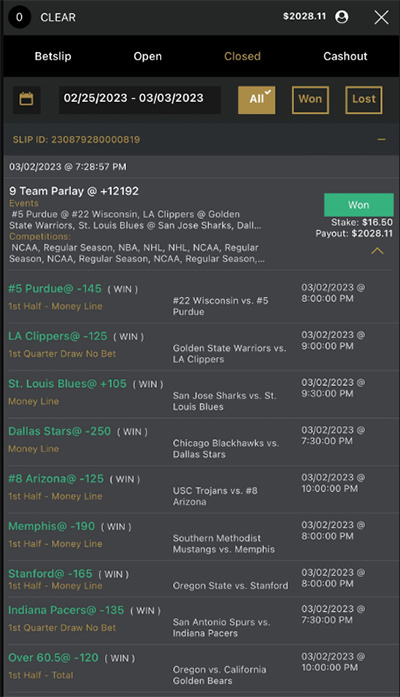Collapse slip using the minus icon

(x=381, y=140)
